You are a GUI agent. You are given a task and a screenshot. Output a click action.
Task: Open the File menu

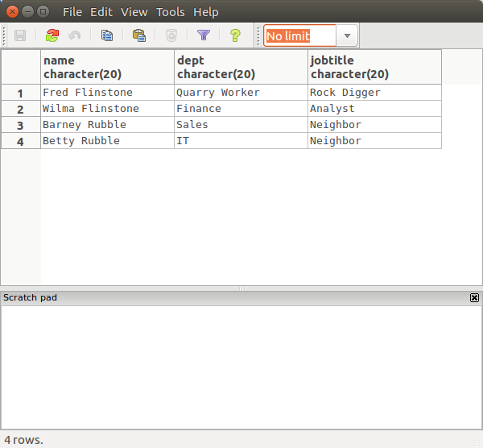tap(72, 12)
